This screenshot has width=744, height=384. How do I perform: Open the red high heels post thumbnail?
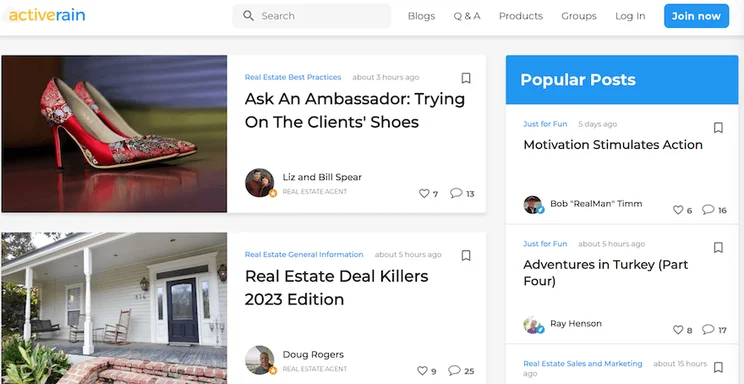coord(114,134)
